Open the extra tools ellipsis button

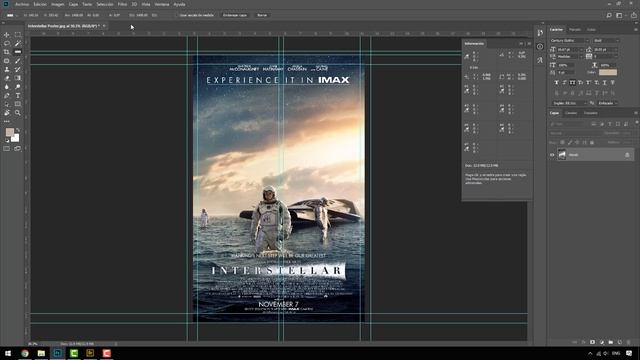7,121
